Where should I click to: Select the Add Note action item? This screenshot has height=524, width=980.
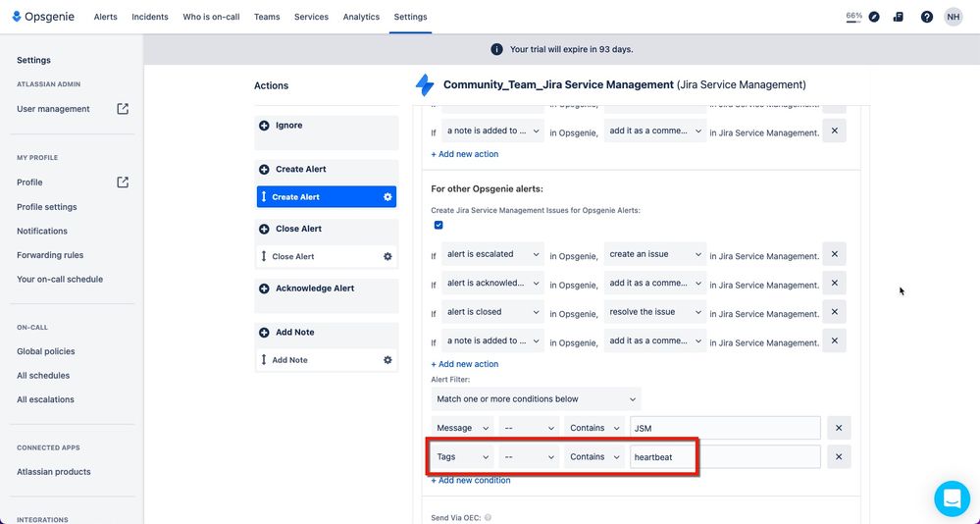(327, 360)
